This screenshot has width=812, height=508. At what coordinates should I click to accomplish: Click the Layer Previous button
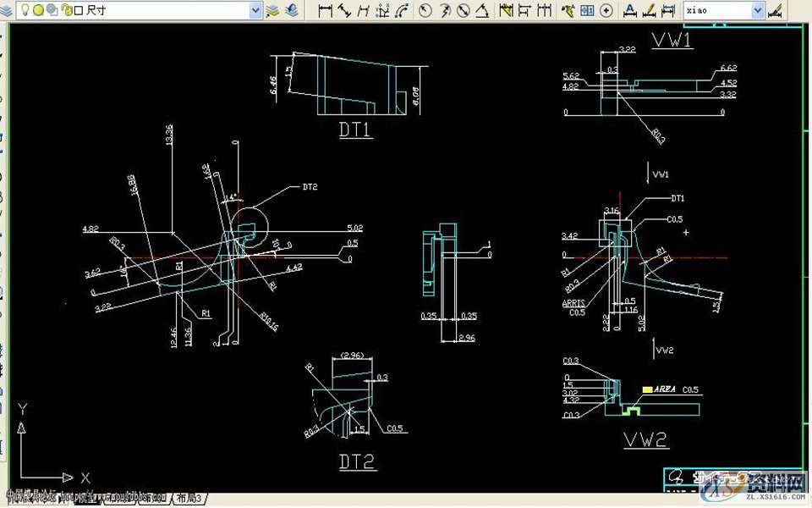[292, 10]
